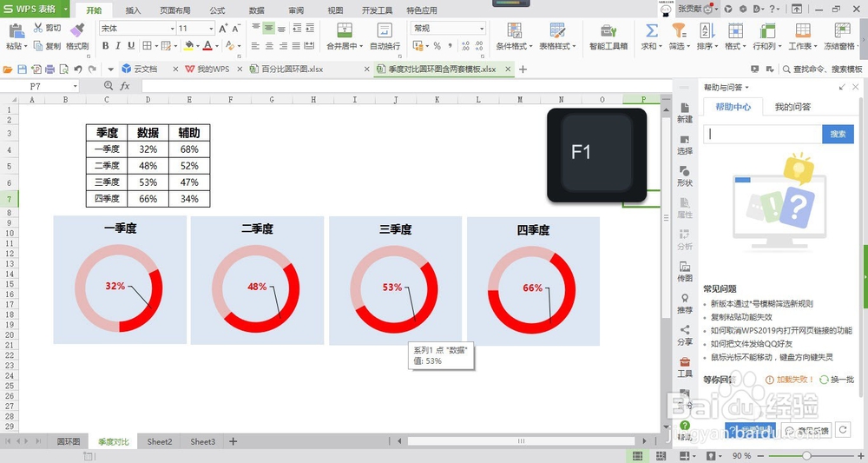The image size is (868, 463).
Task: Click the Cut scissors icon
Action: [x=37, y=28]
